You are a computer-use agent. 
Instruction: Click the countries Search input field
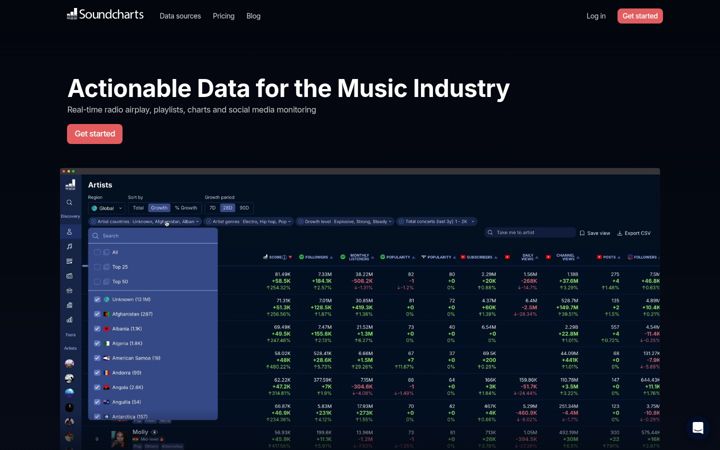pyautogui.click(x=153, y=236)
